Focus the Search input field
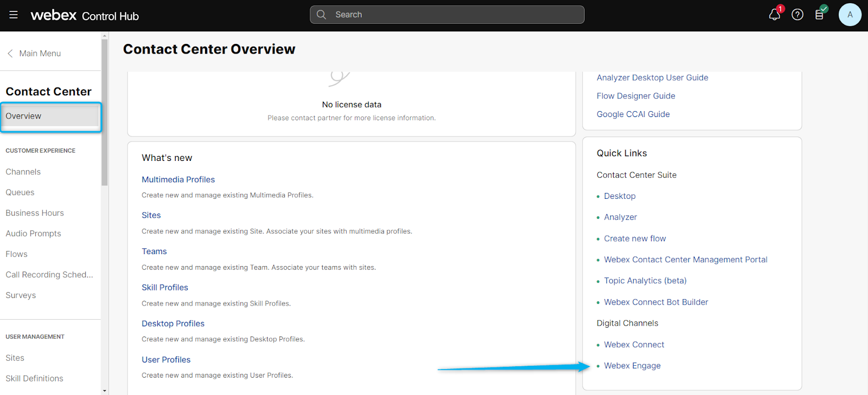 pyautogui.click(x=447, y=15)
